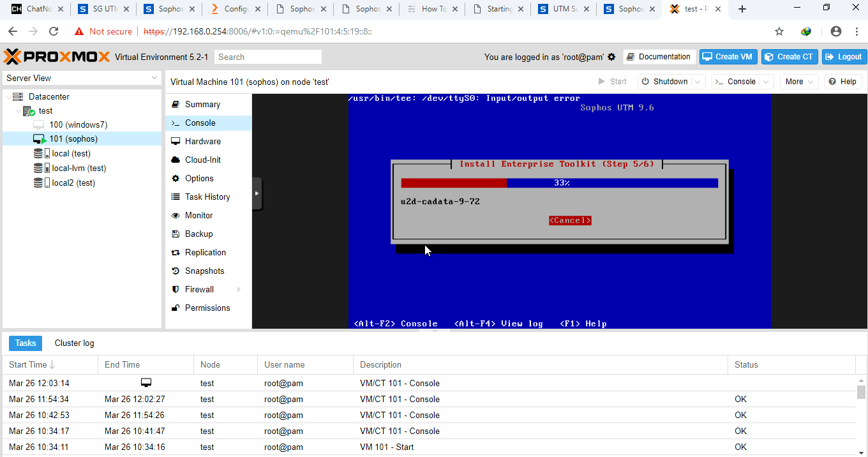
Task: Click the Summary list icon
Action: [176, 104]
